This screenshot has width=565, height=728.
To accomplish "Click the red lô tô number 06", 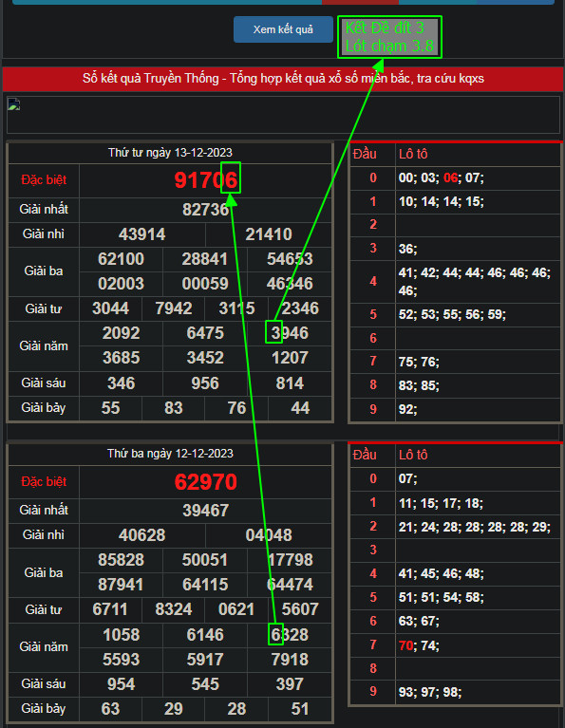I will (x=450, y=177).
